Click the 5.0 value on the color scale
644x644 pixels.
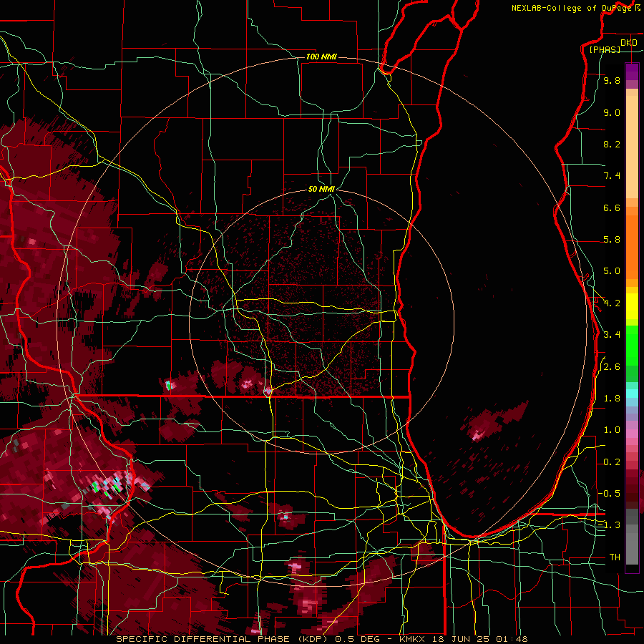612,271
